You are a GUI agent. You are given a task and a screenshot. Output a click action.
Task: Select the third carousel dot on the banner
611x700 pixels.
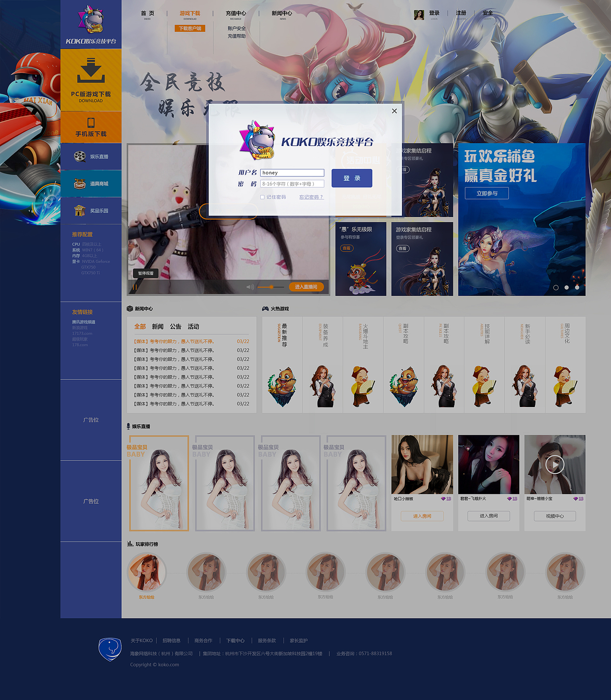tap(577, 287)
